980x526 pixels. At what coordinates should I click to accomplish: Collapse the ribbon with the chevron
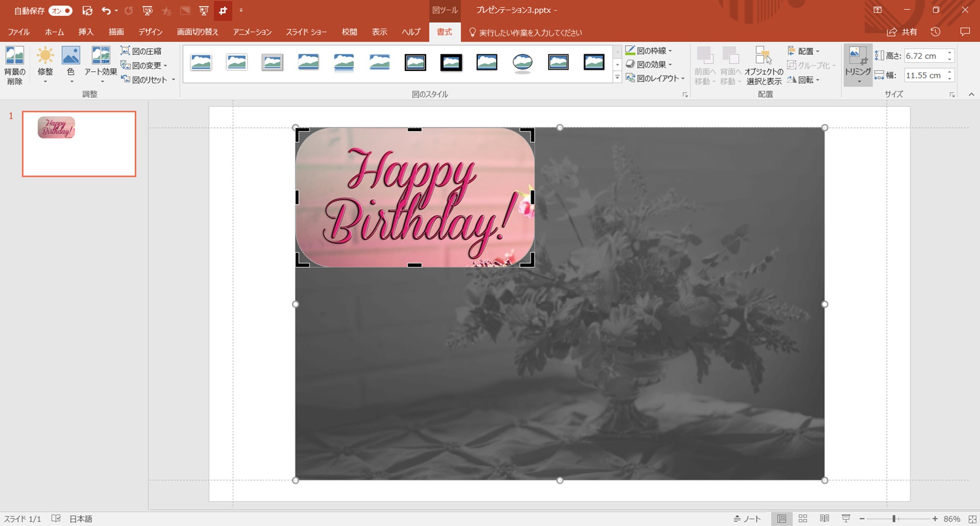pos(971,94)
